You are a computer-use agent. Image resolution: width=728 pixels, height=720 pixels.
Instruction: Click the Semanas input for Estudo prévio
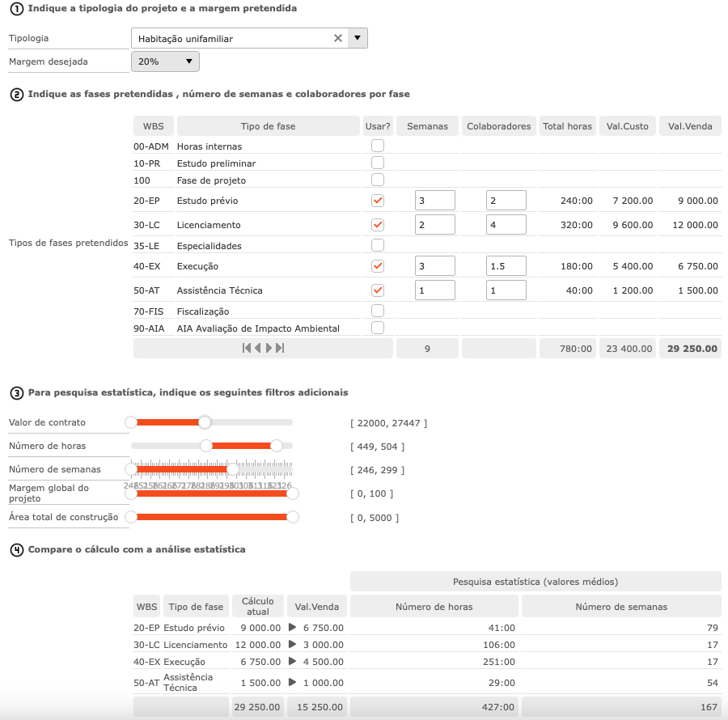[434, 200]
